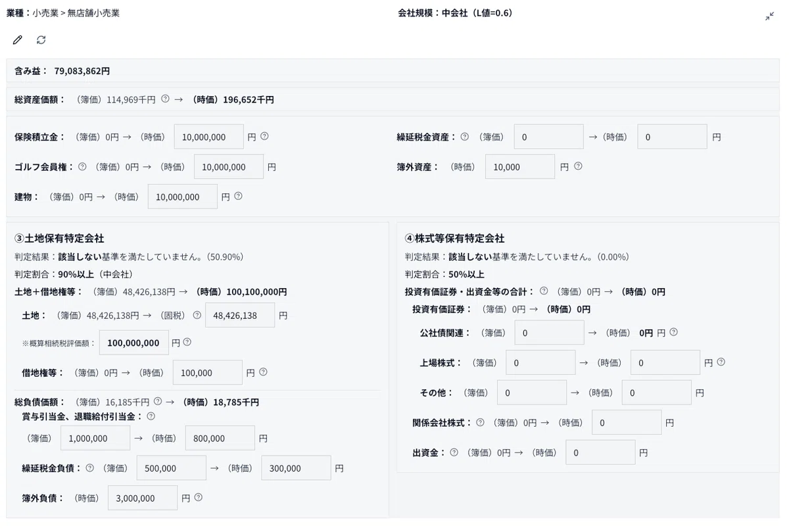Click help icon next to 土地 (固税)
Viewport: 789px width, 532px height.
[x=197, y=315]
